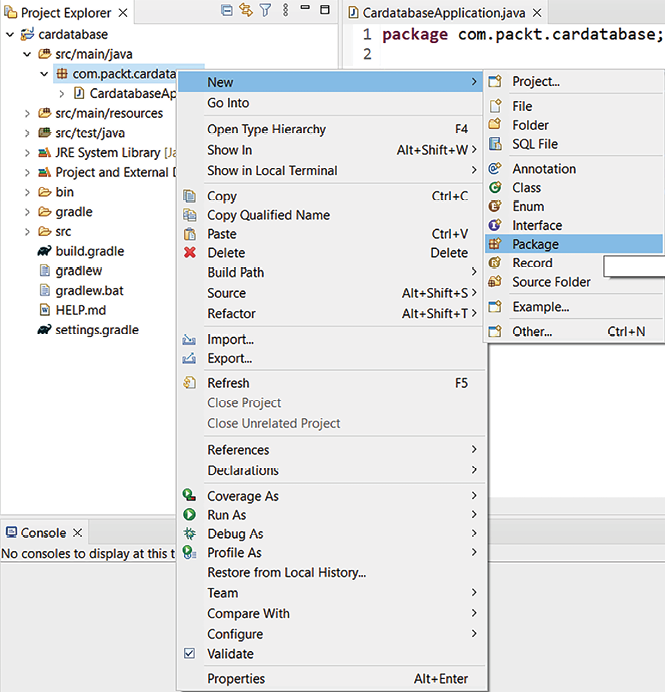Image resolution: width=665 pixels, height=692 pixels.
Task: Select Enum in the New submenu
Action: click(528, 206)
